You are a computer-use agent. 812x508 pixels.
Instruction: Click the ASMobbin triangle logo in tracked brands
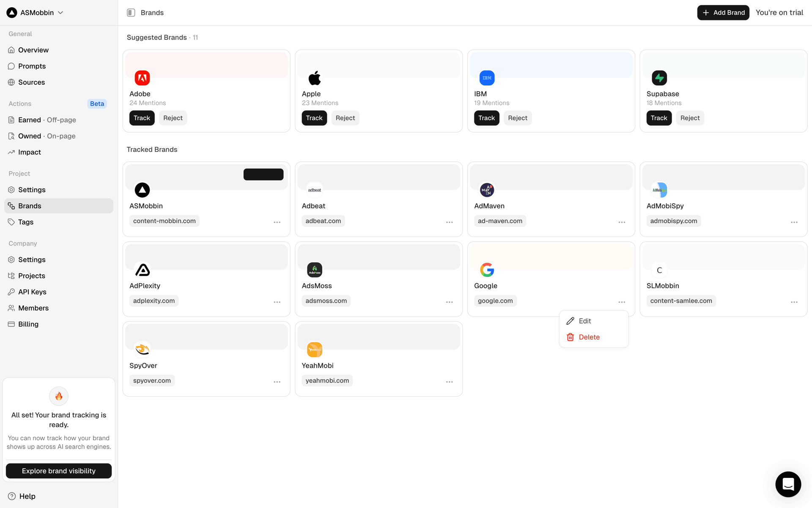click(142, 190)
